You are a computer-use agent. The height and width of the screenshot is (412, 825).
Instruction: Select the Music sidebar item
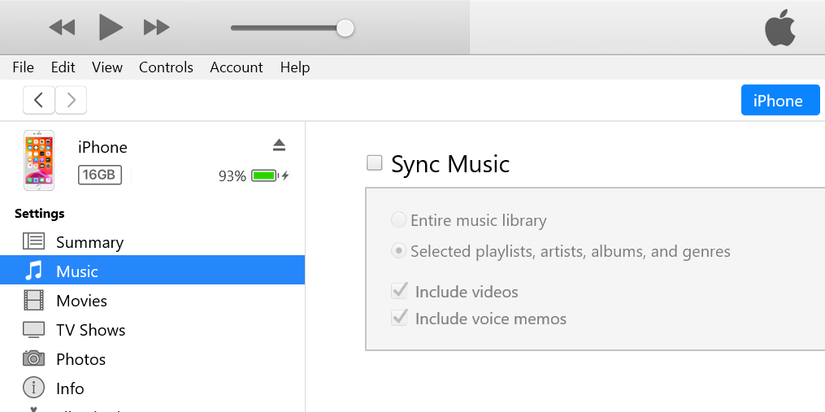pyautogui.click(x=152, y=270)
